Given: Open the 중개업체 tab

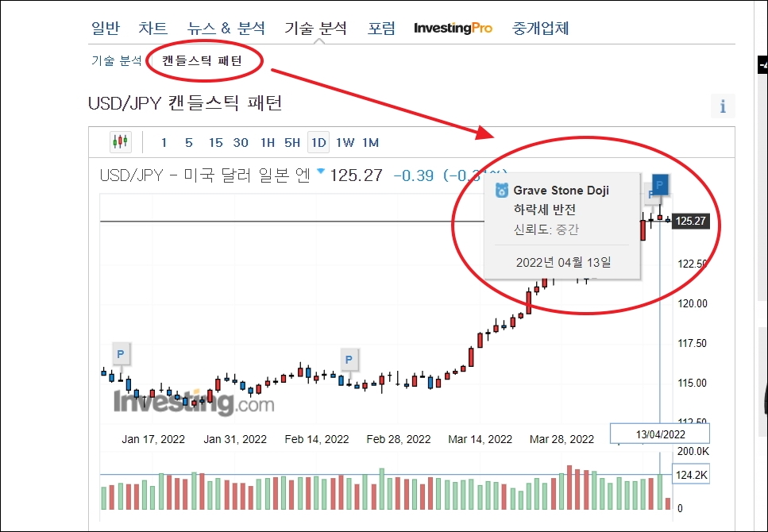Looking at the screenshot, I should (540, 28).
